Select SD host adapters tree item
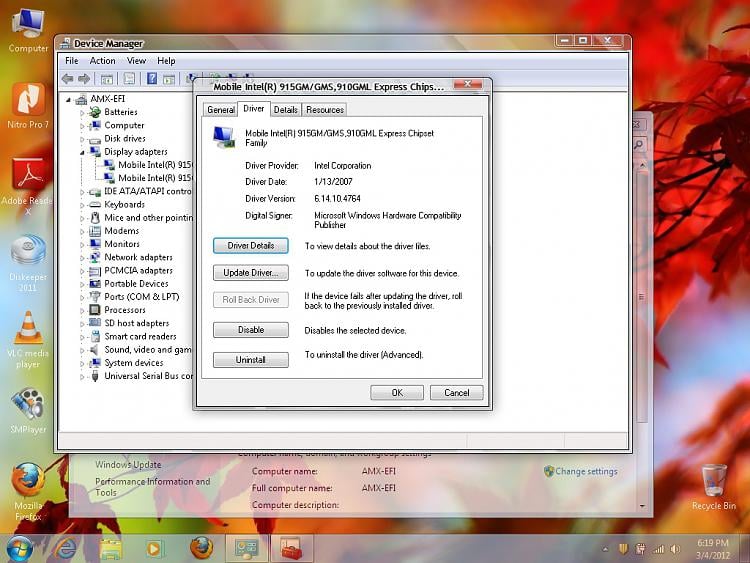Screen dimensions: 750x563 click(137, 323)
